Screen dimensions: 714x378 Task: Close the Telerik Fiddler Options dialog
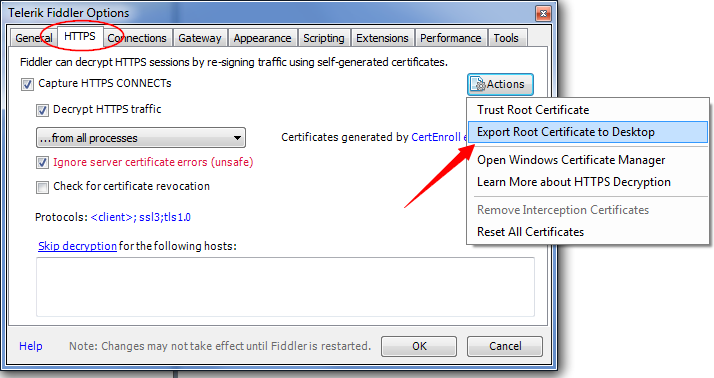(x=543, y=13)
